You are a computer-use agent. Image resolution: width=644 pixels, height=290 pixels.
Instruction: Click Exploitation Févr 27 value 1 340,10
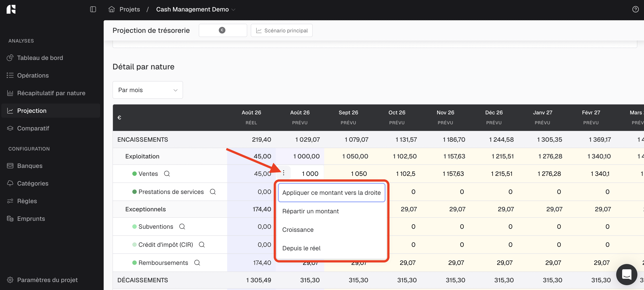pyautogui.click(x=599, y=156)
